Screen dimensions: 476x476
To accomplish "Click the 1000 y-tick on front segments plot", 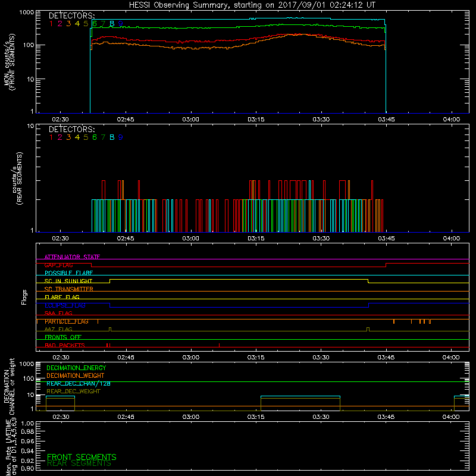I will (x=27, y=12).
